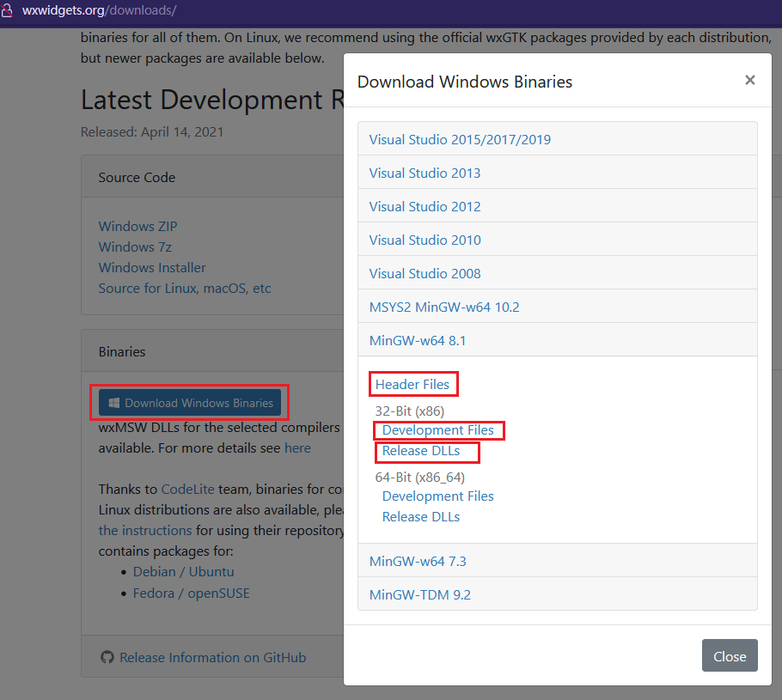Open the Visual Studio 2008 accordion item

425,273
